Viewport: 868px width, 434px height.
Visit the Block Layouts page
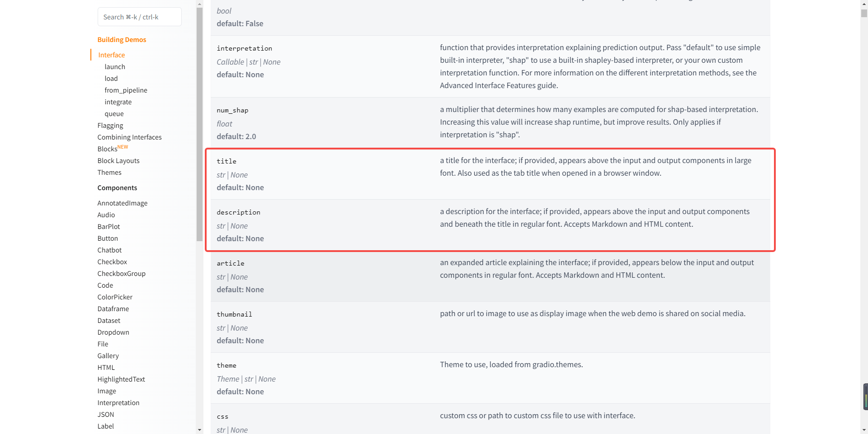click(118, 161)
